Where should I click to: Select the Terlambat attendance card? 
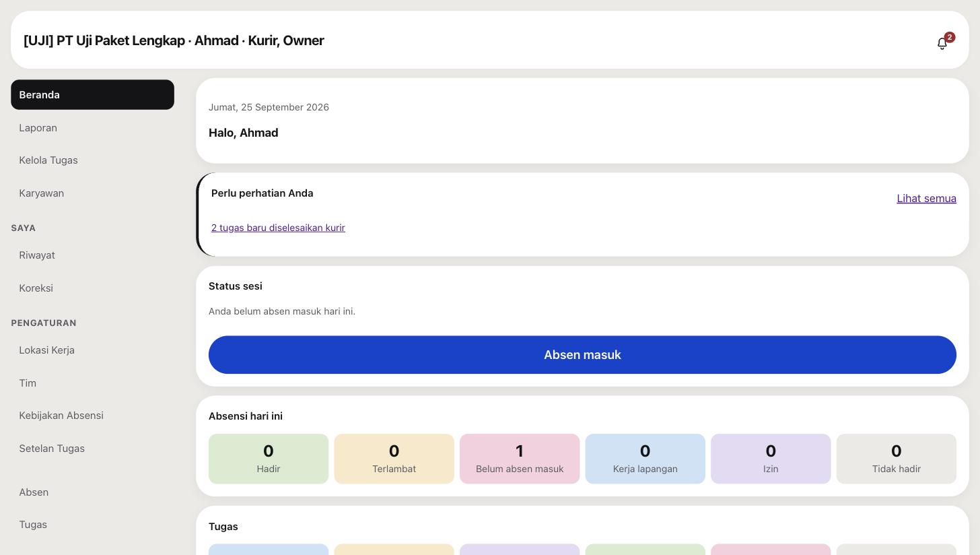pos(394,459)
